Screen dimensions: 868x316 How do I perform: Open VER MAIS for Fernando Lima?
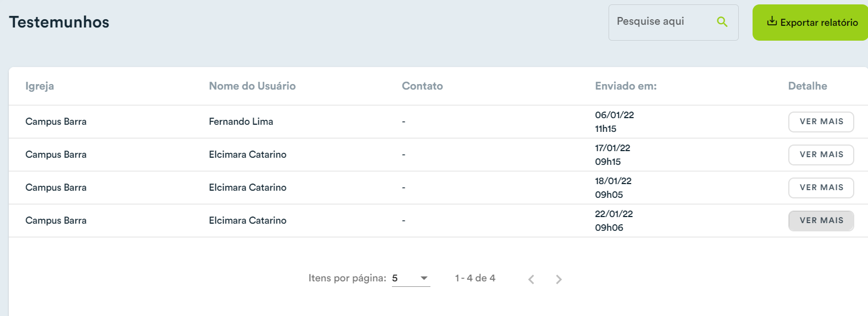(821, 121)
